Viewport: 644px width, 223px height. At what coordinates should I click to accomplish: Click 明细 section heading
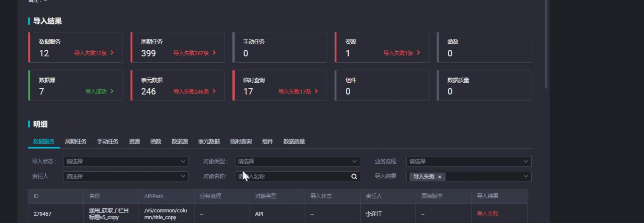tap(40, 124)
